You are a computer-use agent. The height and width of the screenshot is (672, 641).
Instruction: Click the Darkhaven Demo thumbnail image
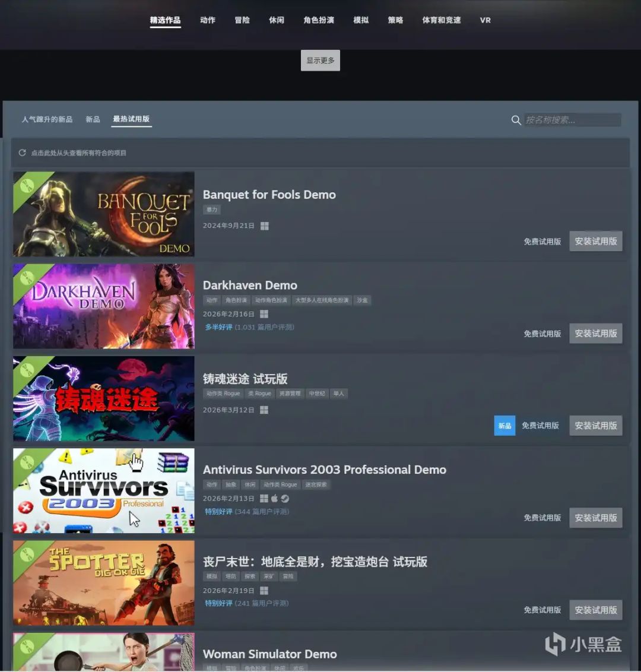point(104,306)
